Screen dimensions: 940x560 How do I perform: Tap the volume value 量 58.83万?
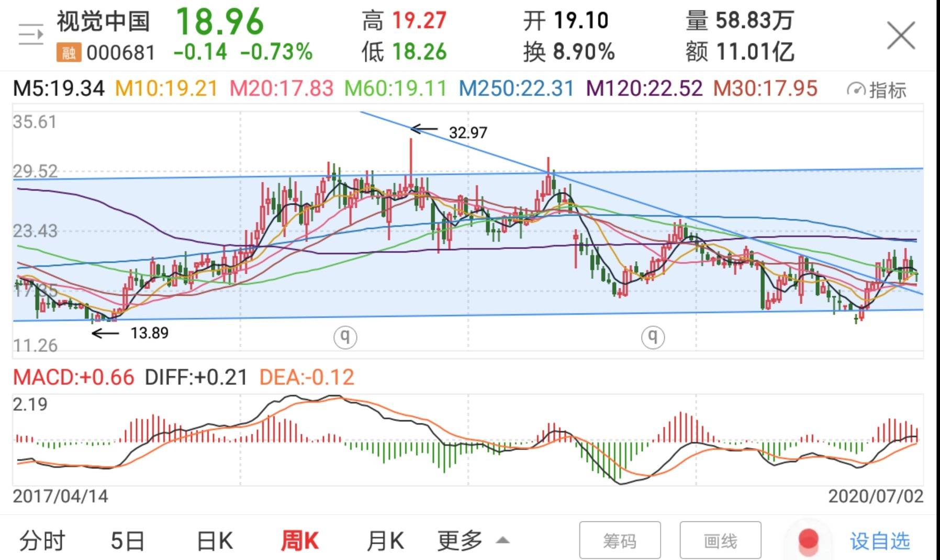[740, 21]
